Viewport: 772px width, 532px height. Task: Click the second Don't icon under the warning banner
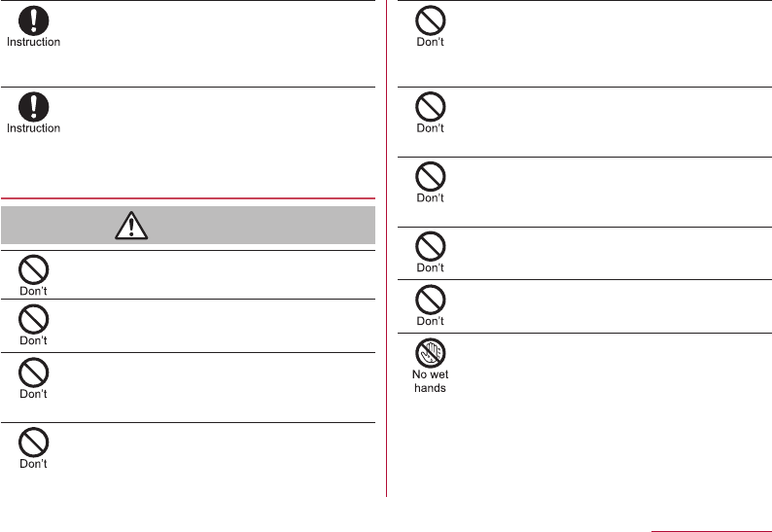coord(33,319)
